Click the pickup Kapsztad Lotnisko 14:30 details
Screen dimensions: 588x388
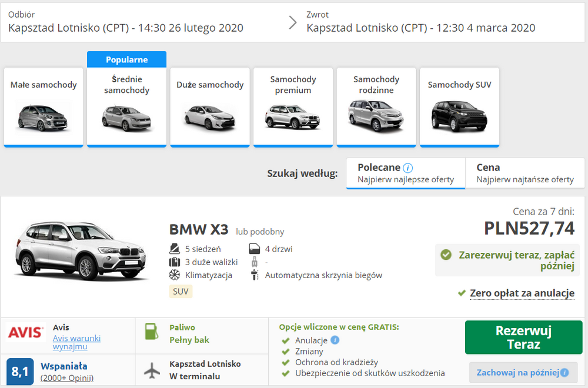126,28
